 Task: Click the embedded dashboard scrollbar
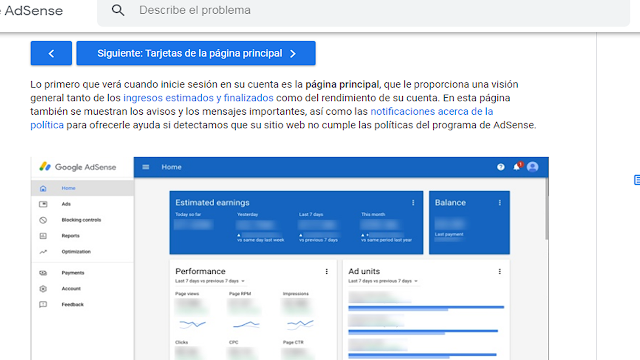click(547, 208)
